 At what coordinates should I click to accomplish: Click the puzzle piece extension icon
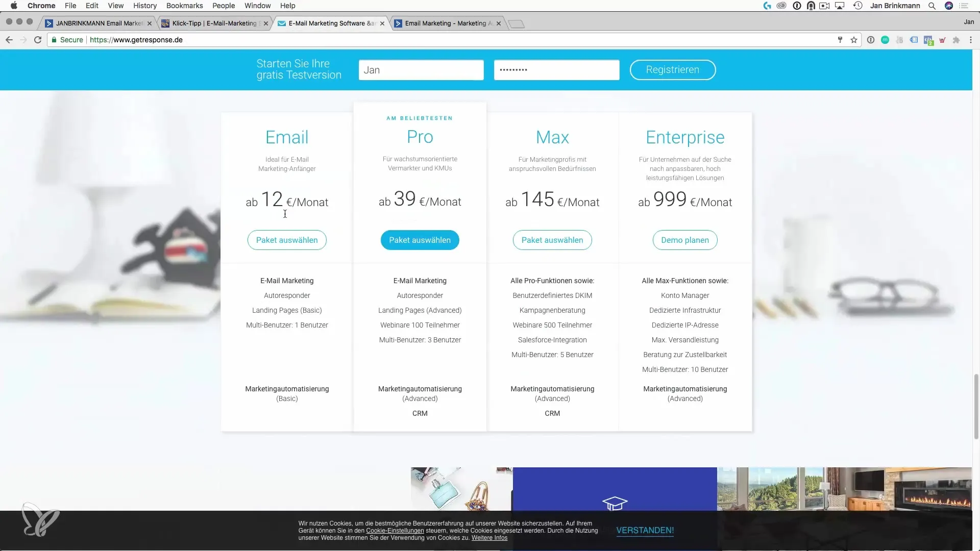click(956, 40)
